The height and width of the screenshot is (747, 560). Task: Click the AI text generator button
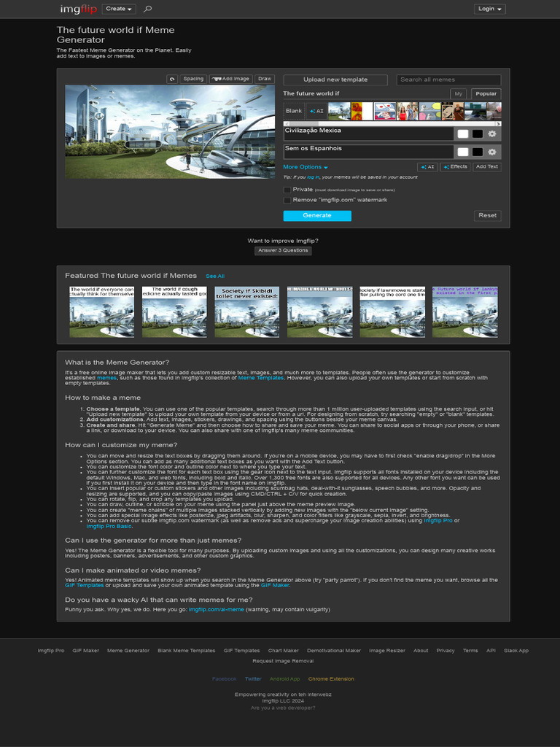click(427, 167)
